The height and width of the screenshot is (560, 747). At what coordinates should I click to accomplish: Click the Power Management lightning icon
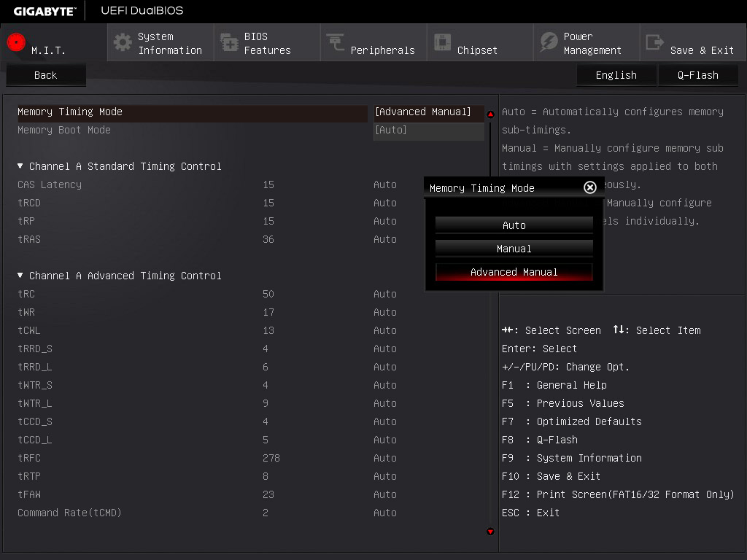coord(549,42)
